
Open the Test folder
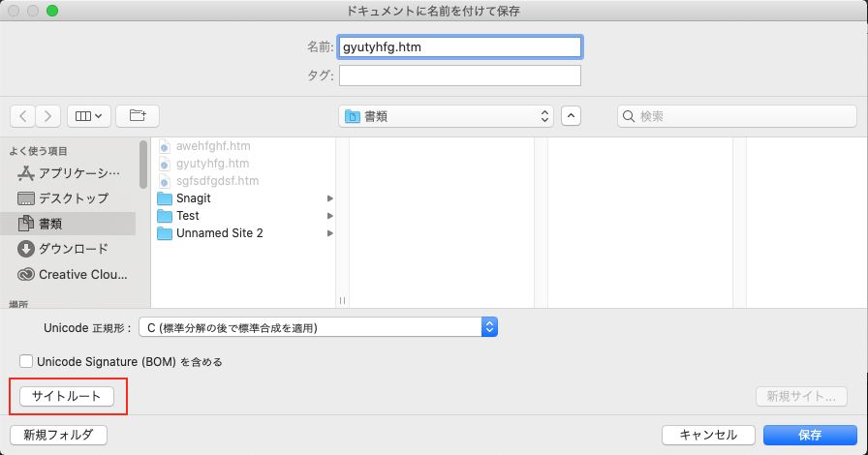[x=243, y=215]
